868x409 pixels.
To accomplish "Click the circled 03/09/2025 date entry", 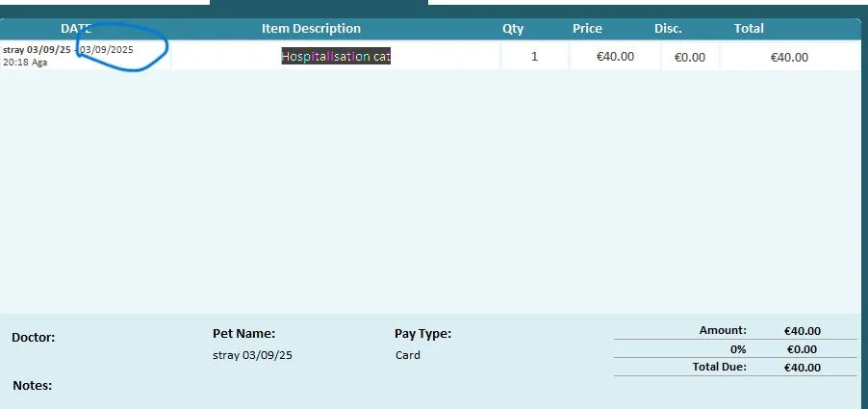I will point(107,49).
